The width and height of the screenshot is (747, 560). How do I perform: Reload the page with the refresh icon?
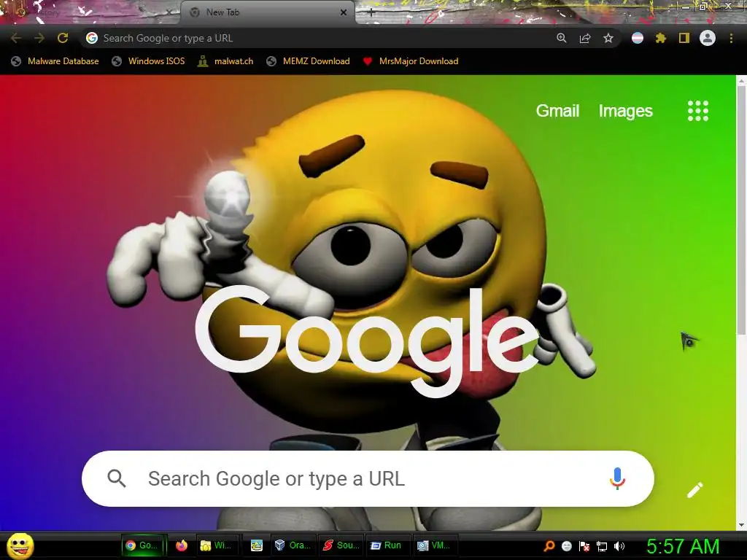click(x=63, y=38)
